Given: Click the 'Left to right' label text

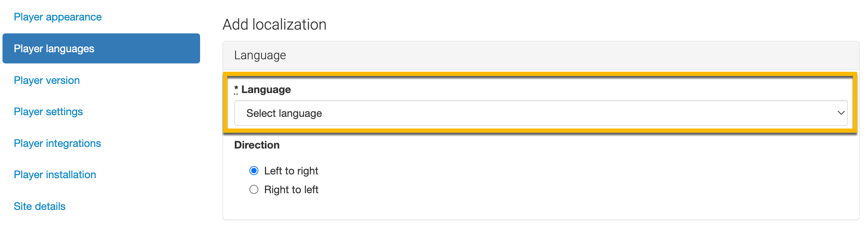Looking at the screenshot, I should click(x=291, y=171).
